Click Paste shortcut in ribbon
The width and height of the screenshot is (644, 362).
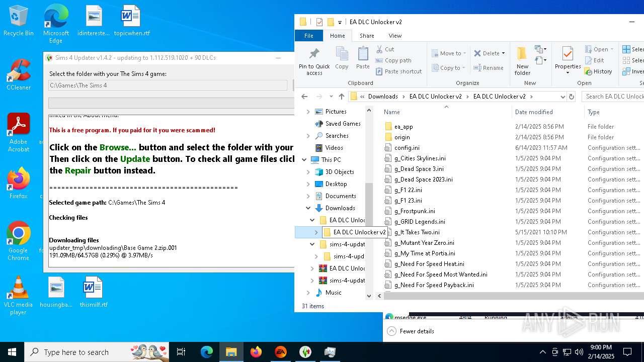pyautogui.click(x=398, y=71)
